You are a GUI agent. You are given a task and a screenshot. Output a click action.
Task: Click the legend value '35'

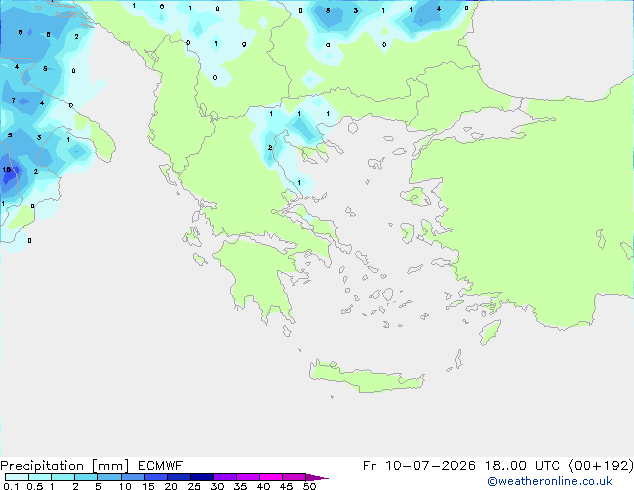(x=240, y=486)
